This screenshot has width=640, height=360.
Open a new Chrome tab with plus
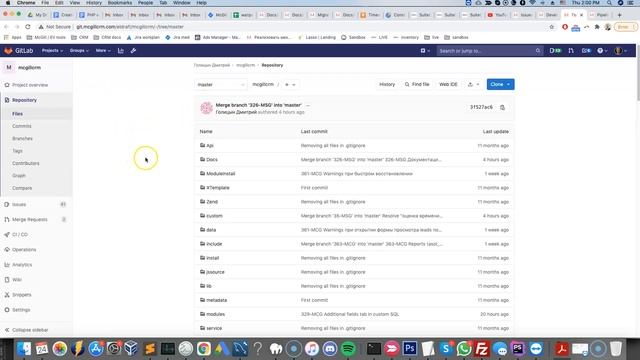pyautogui.click(x=619, y=15)
